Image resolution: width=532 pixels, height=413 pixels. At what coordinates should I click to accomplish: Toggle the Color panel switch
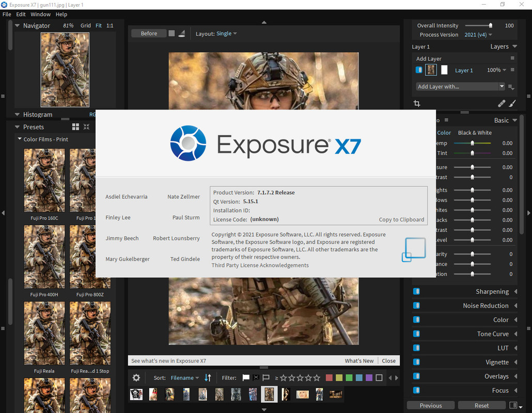pos(417,320)
